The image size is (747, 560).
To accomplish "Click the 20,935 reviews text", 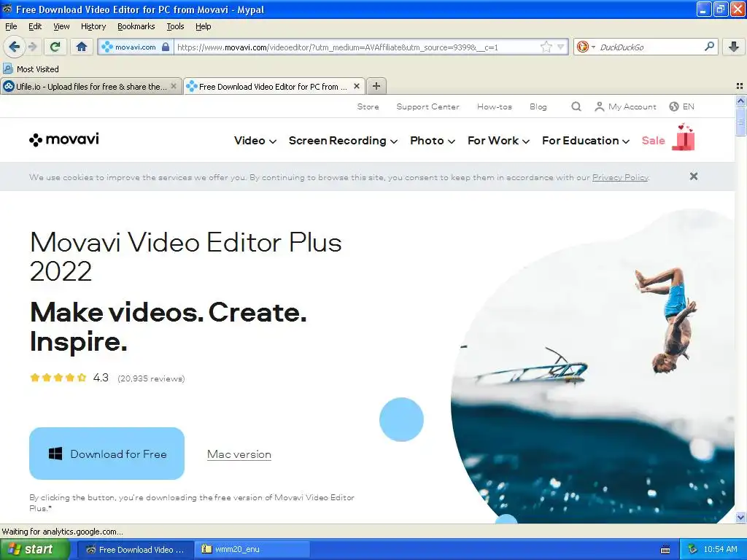I will point(152,378).
